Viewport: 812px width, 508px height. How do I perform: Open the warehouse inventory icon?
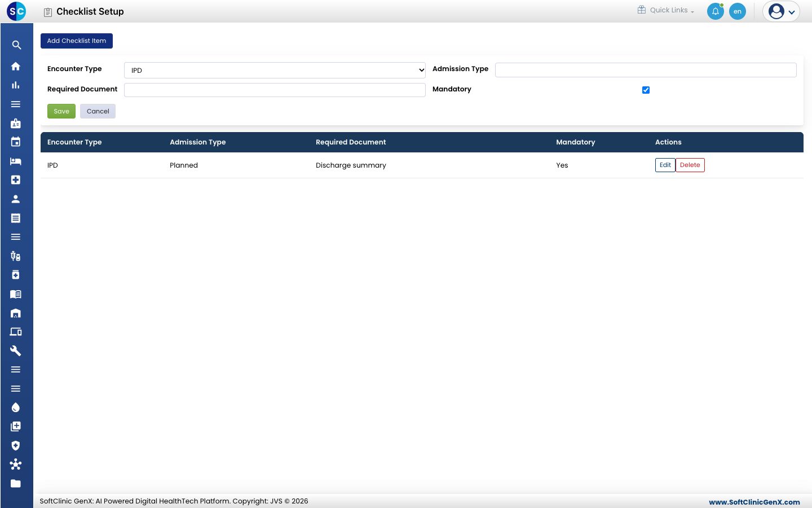coord(16,313)
